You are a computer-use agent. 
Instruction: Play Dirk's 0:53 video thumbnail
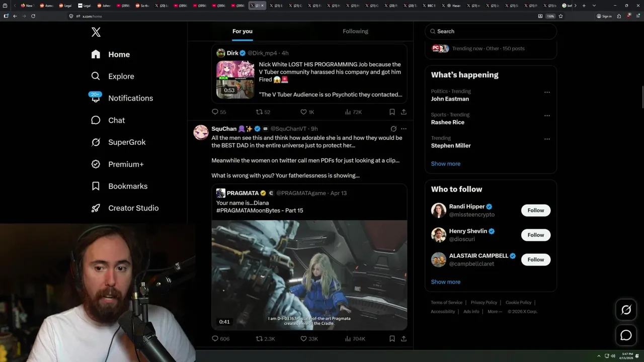coord(235,79)
